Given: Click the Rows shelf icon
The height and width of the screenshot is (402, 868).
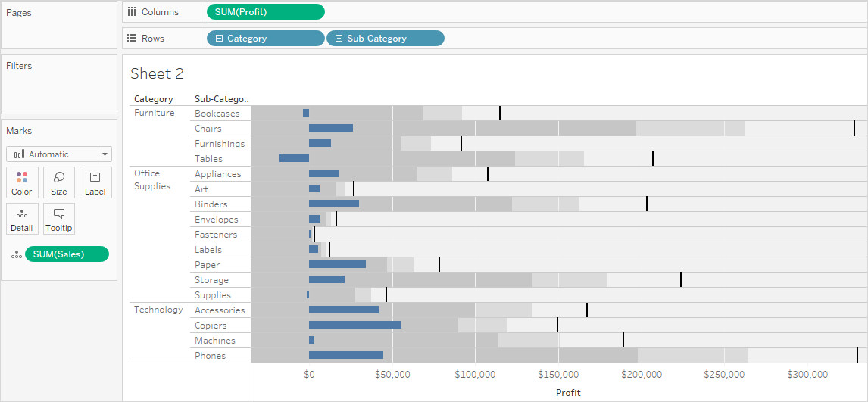Looking at the screenshot, I should pos(132,38).
